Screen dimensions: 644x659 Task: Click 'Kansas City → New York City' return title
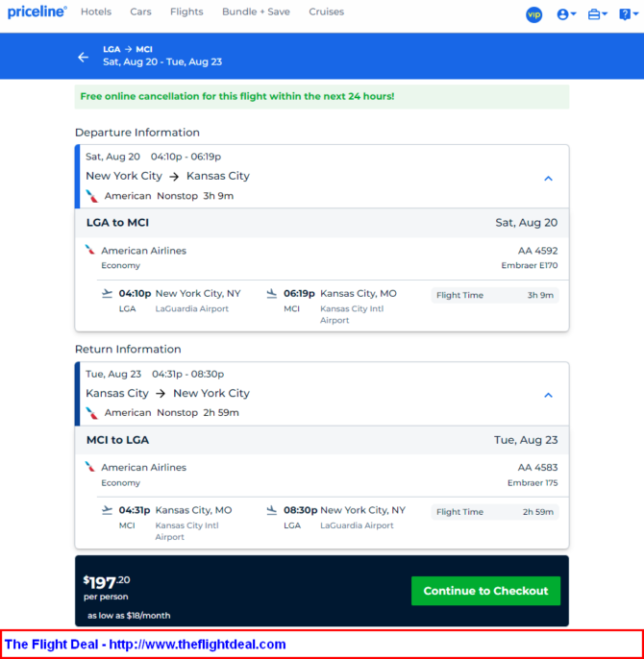[167, 394]
